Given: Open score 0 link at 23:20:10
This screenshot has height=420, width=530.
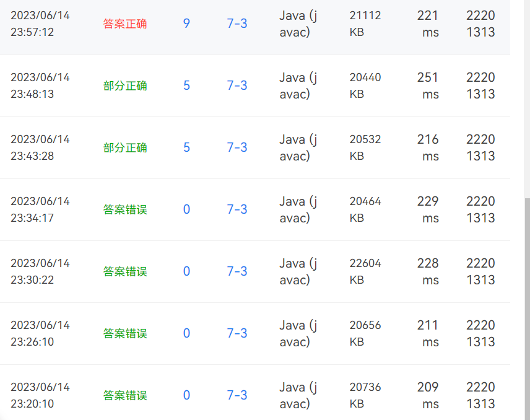Looking at the screenshot, I should 186,395.
